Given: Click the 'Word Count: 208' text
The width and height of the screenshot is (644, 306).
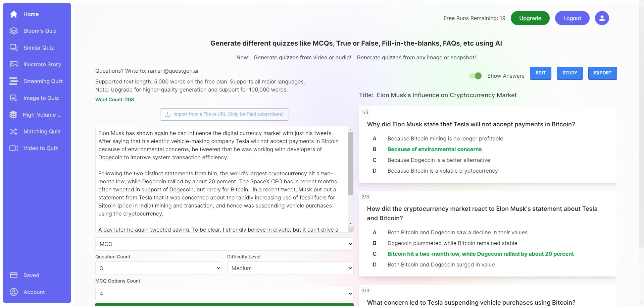Looking at the screenshot, I should coord(114,100).
